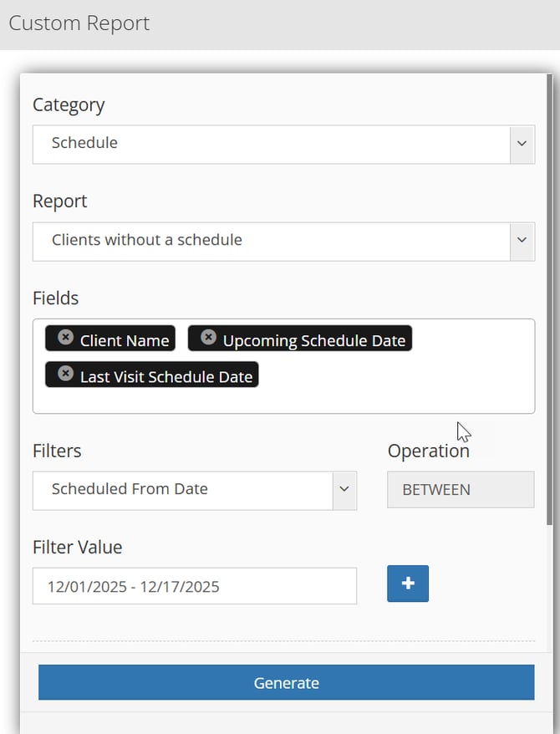Click the blue plus icon to add filter

click(408, 584)
